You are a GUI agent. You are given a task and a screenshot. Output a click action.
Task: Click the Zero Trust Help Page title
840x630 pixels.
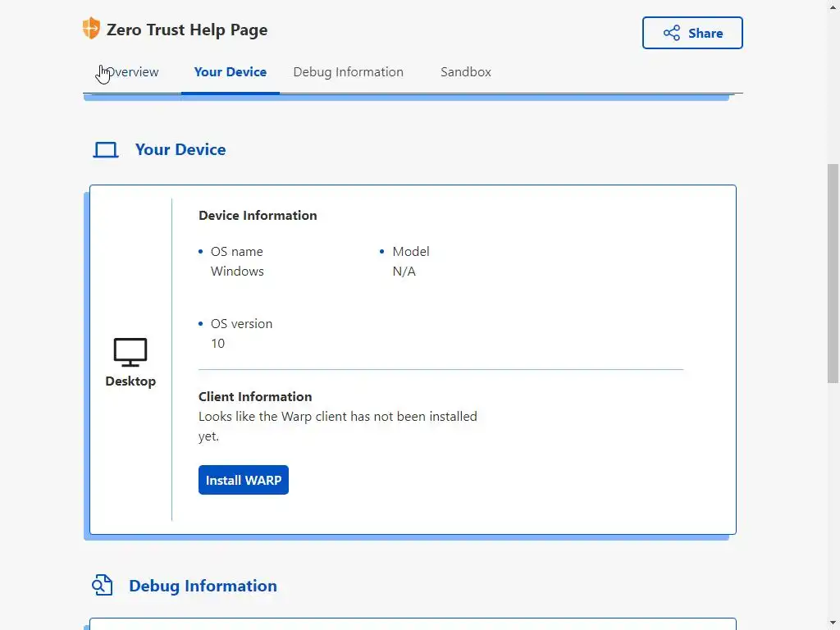[187, 30]
